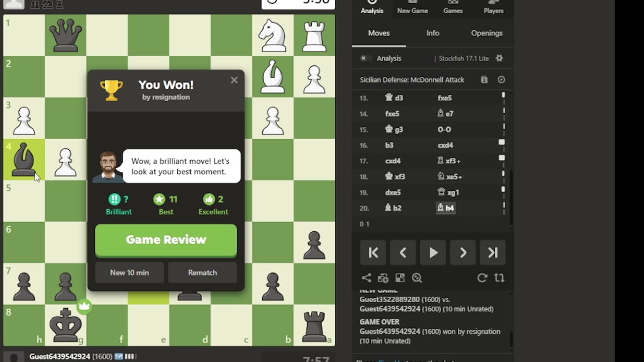
Task: Click Sicilian Defense: McDonnell Attack opening name
Action: pyautogui.click(x=412, y=79)
